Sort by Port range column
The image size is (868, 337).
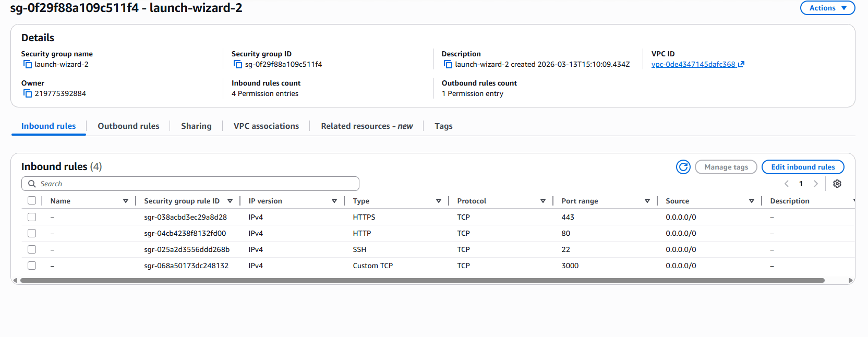(647, 201)
